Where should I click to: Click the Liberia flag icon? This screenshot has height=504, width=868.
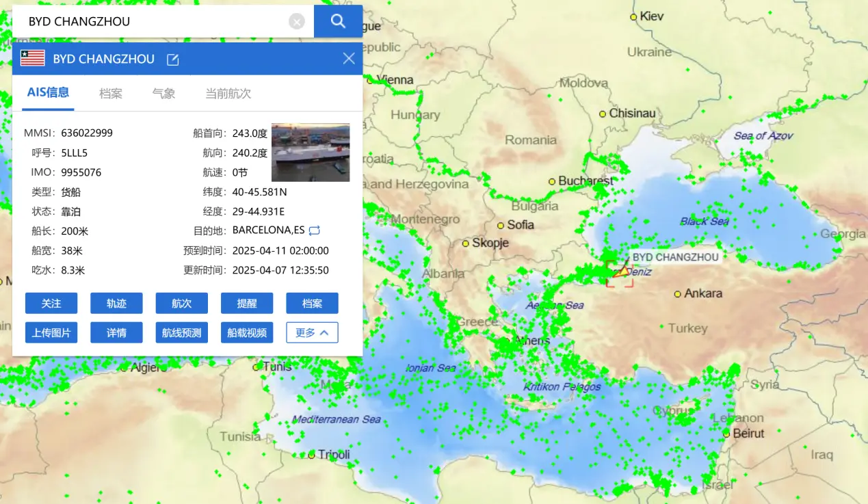point(32,58)
